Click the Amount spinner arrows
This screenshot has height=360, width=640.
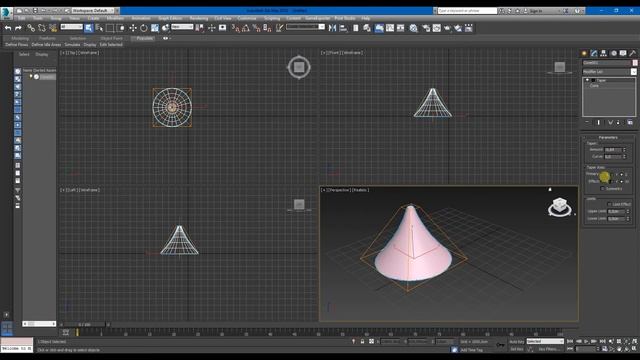624,150
